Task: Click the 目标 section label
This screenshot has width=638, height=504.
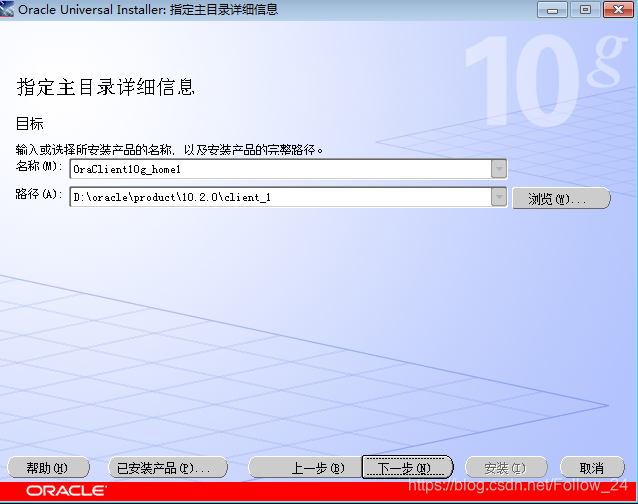Action: coord(29,123)
